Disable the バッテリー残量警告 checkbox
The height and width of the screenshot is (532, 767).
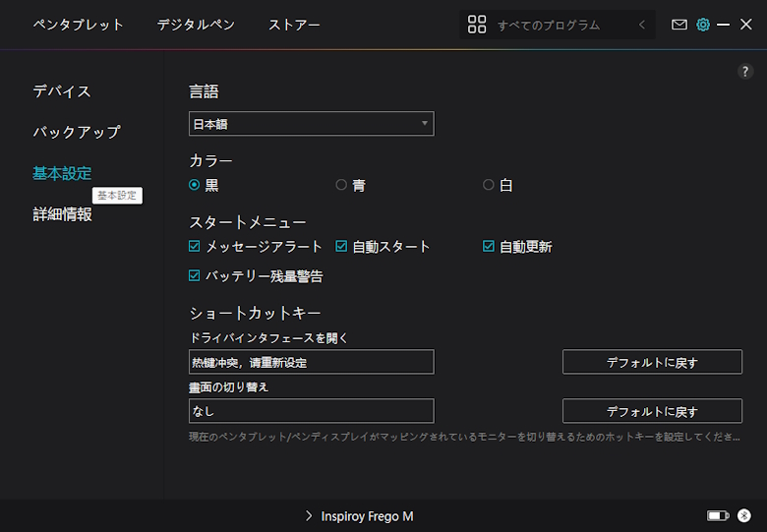pyautogui.click(x=195, y=276)
